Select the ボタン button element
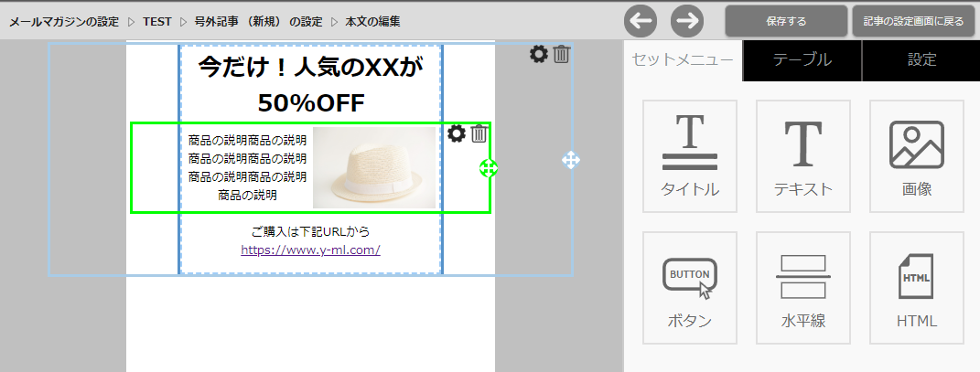 click(x=690, y=288)
